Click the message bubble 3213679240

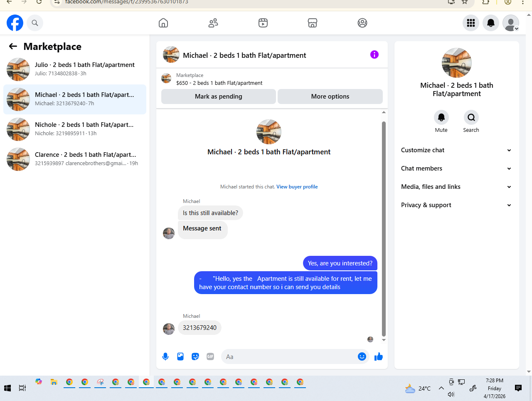[x=199, y=328]
